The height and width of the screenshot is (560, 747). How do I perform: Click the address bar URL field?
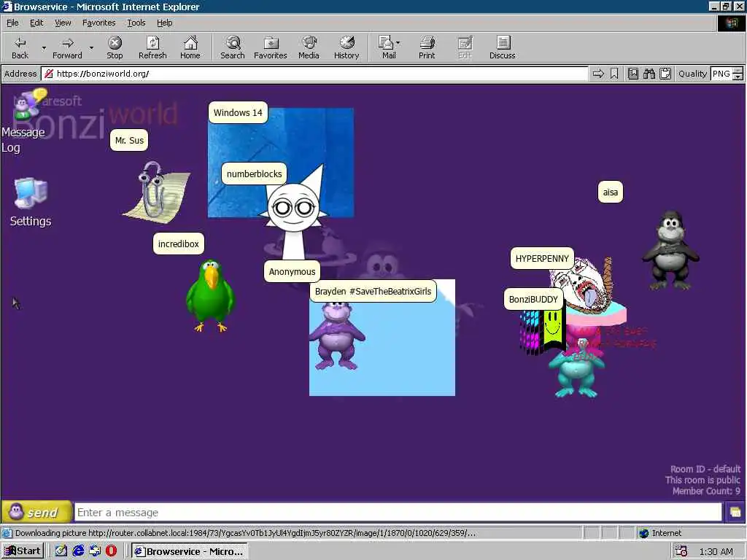pyautogui.click(x=315, y=74)
